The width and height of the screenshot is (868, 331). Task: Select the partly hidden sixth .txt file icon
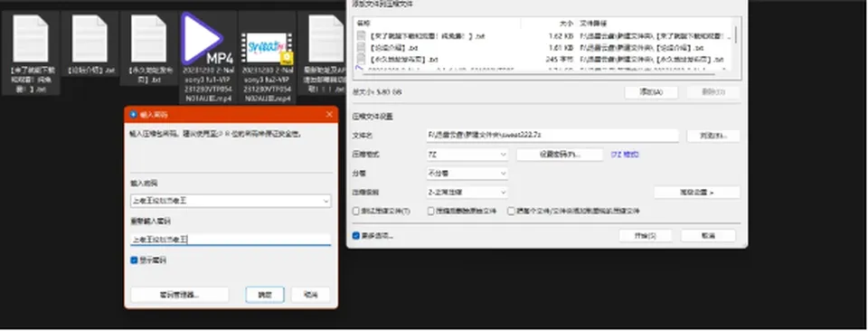click(x=325, y=39)
